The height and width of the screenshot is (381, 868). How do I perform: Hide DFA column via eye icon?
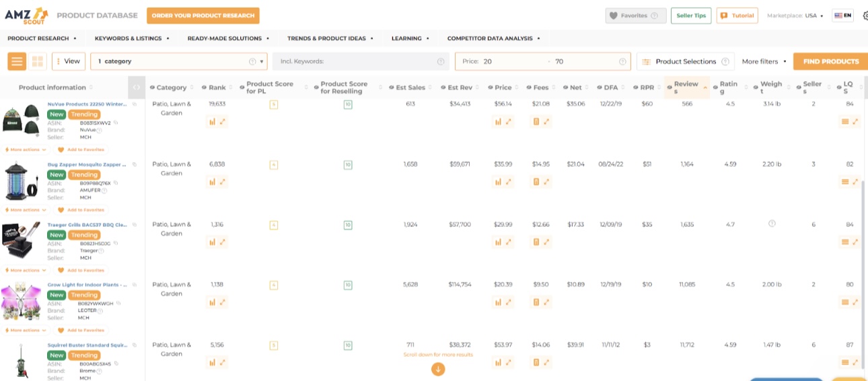[599, 88]
